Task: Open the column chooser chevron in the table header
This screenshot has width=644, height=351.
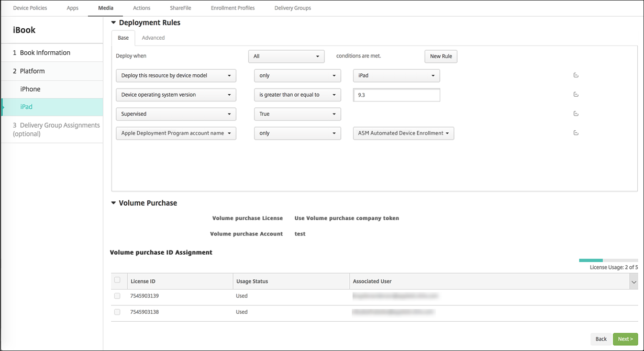Action: [x=634, y=282]
